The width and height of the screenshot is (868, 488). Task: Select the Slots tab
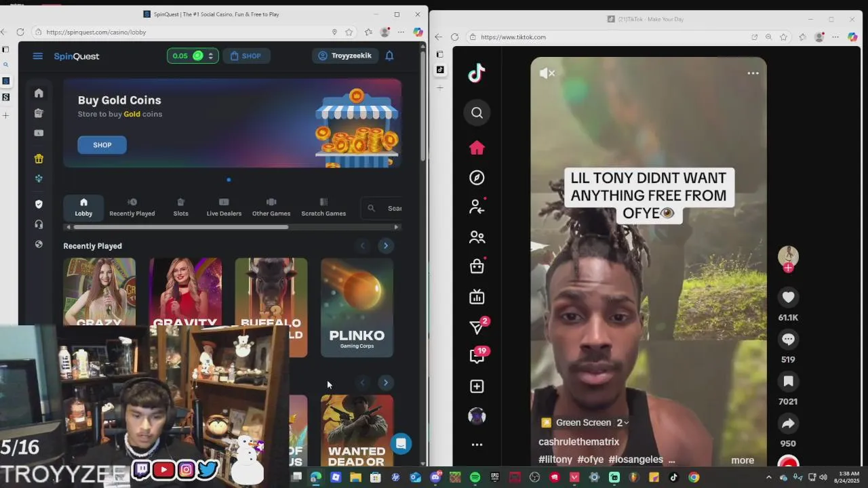point(180,207)
